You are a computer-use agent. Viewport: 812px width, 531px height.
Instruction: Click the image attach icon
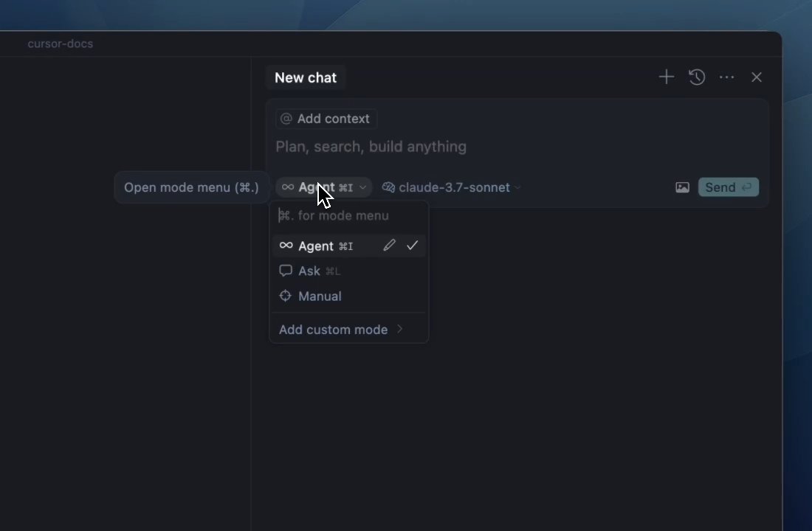pos(682,187)
